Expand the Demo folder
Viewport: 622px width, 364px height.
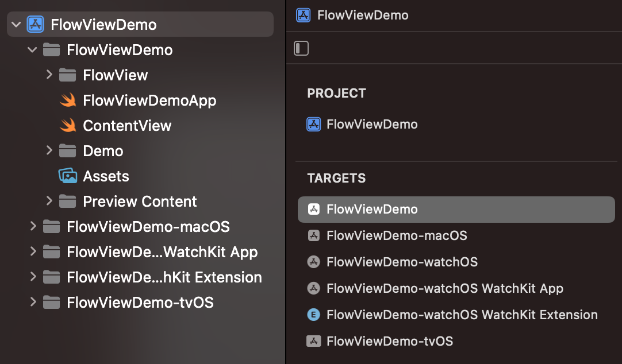click(49, 151)
